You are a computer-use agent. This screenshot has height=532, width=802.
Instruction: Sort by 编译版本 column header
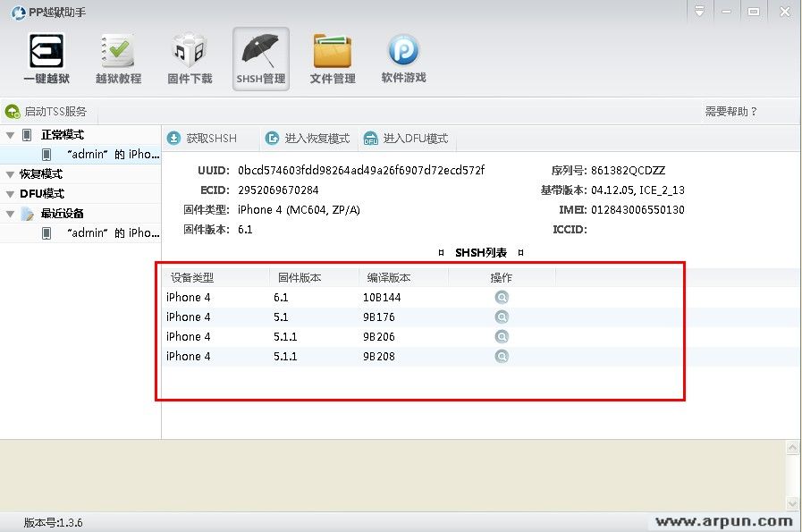point(403,278)
